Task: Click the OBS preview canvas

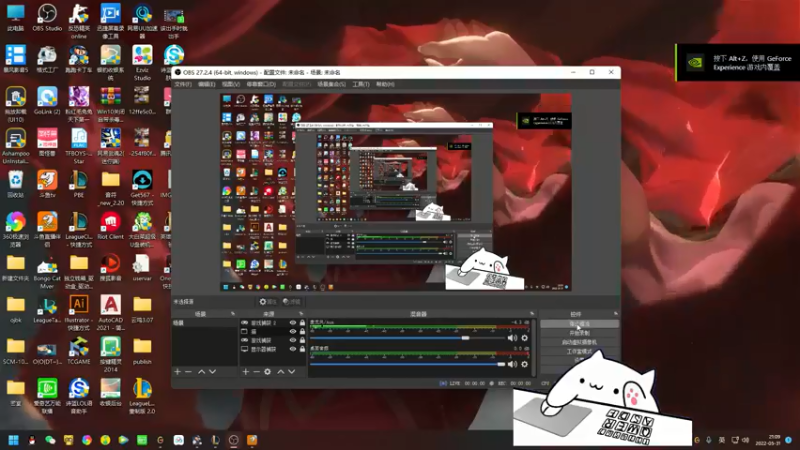Action: 395,192
